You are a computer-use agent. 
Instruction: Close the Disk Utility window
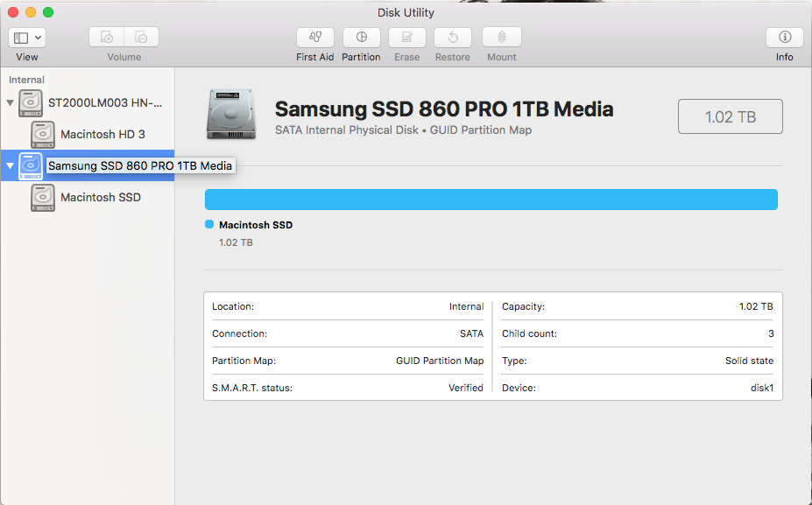[13, 12]
